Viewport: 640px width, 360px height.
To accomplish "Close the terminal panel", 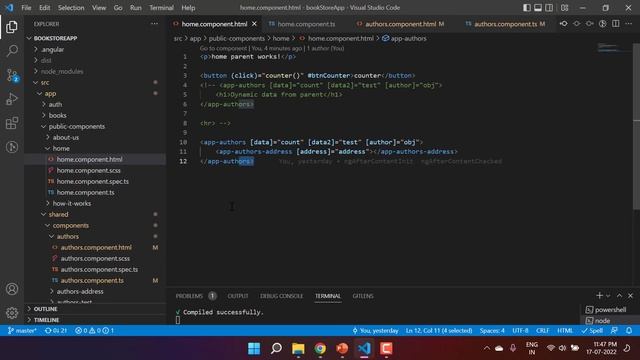I will pos(630,296).
